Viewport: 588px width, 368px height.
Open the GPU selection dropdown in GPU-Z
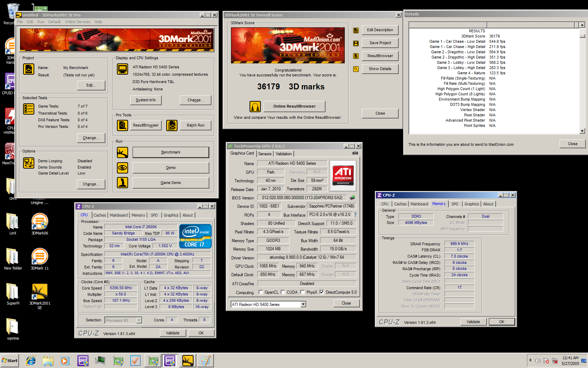pos(303,305)
